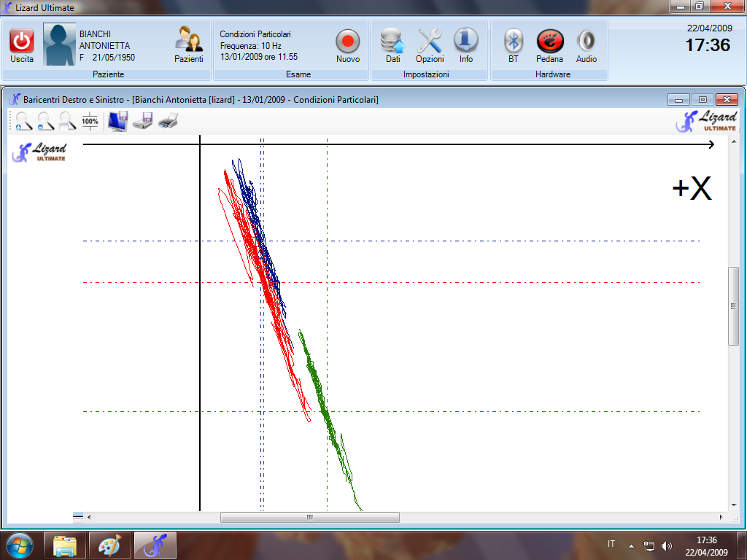Click the patient photo thumbnail

59,44
